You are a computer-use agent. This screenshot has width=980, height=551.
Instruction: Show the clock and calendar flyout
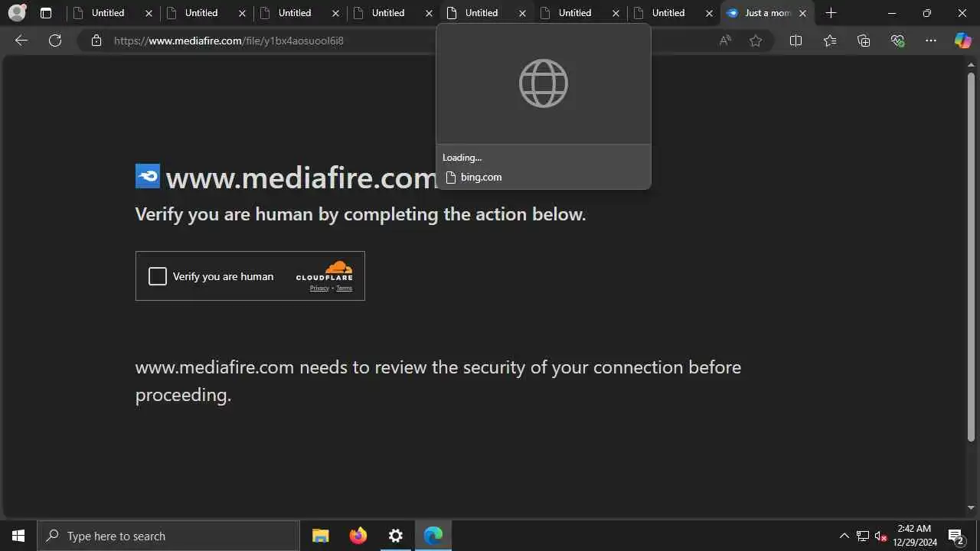coord(915,536)
